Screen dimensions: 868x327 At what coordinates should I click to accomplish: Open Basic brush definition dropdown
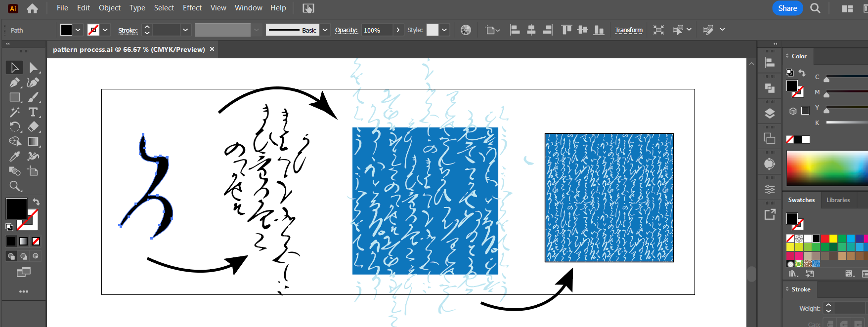click(325, 30)
